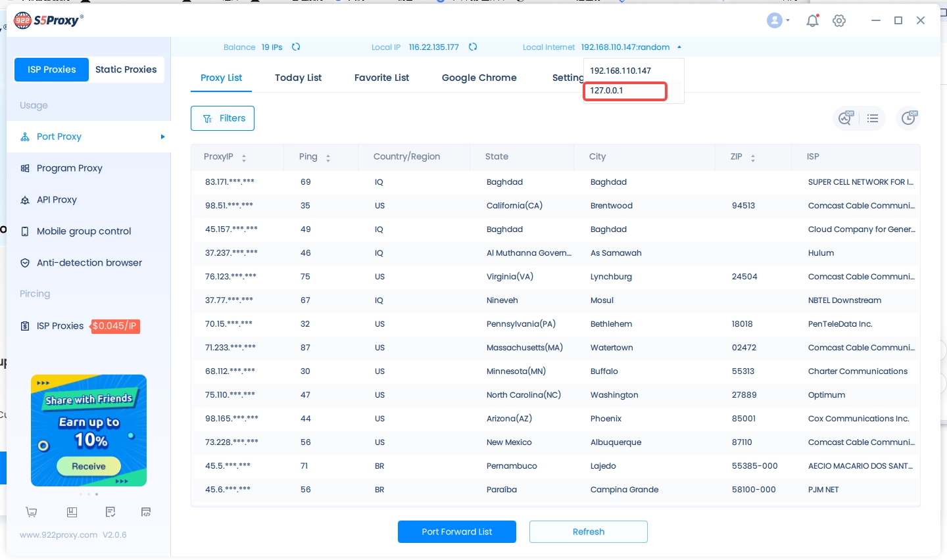The height and width of the screenshot is (560, 947).
Task: Open the user account dropdown
Action: (778, 20)
